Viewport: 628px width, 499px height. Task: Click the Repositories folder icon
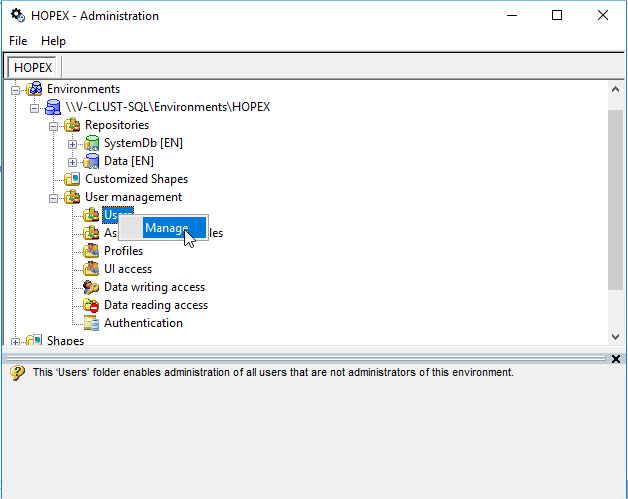(x=72, y=125)
